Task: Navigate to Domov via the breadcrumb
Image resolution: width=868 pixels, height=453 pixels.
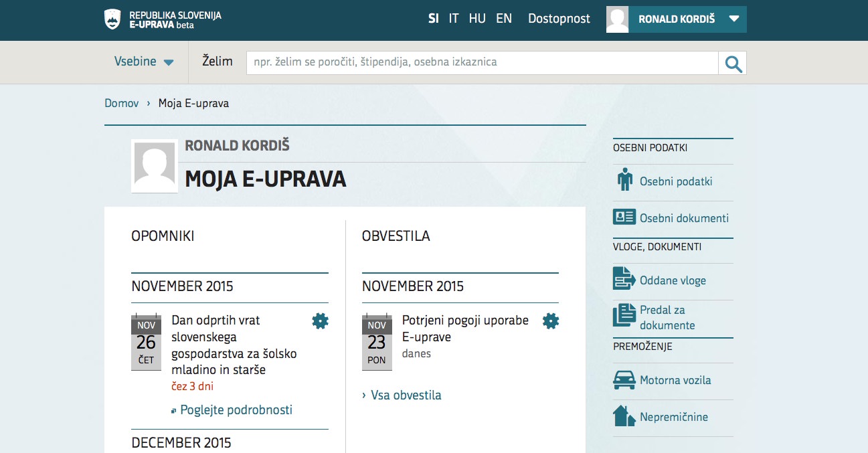Action: click(121, 102)
